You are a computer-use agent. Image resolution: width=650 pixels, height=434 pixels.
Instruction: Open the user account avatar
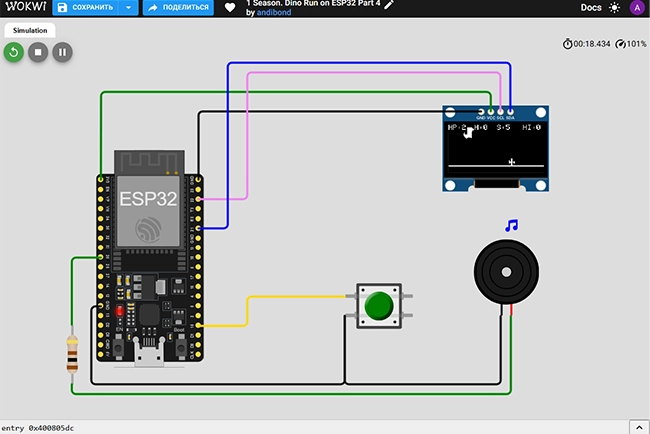(x=637, y=7)
